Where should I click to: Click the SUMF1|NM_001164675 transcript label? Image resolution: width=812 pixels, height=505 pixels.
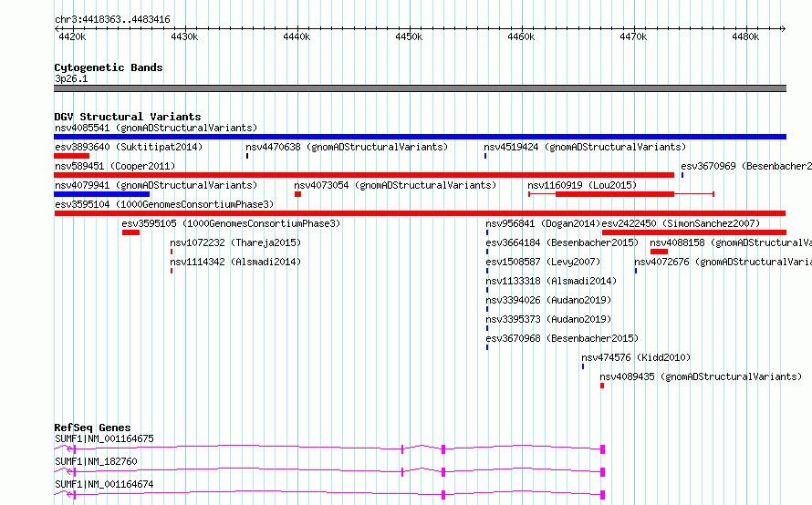tap(104, 438)
